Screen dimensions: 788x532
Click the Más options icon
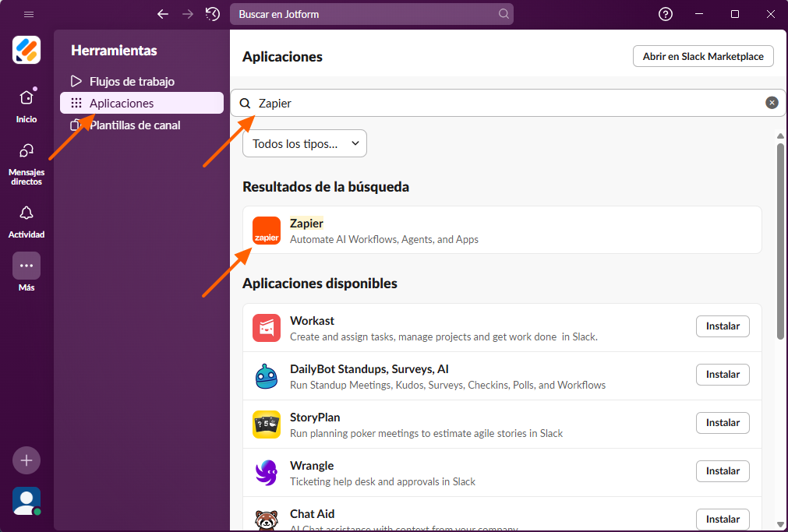26,265
